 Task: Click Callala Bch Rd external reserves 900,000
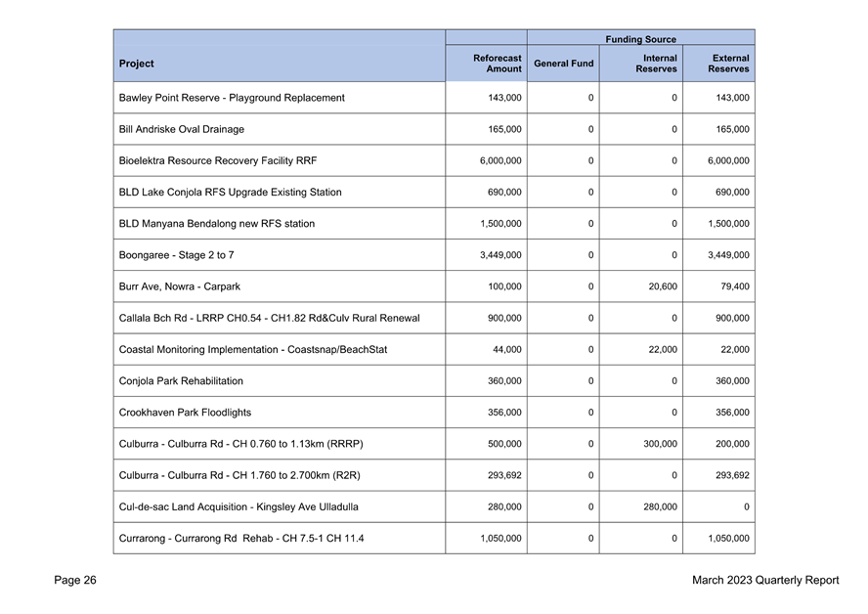(732, 319)
